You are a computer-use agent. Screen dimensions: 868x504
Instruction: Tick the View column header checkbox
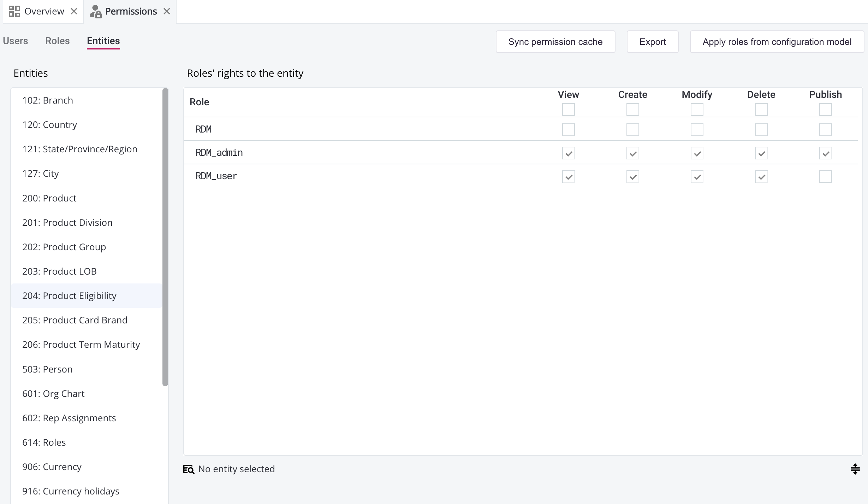click(568, 110)
